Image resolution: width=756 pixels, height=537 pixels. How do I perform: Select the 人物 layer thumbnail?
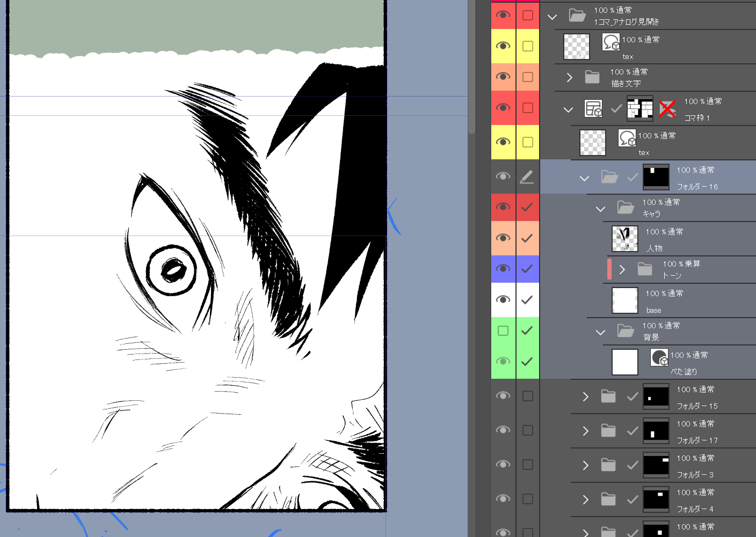[625, 239]
